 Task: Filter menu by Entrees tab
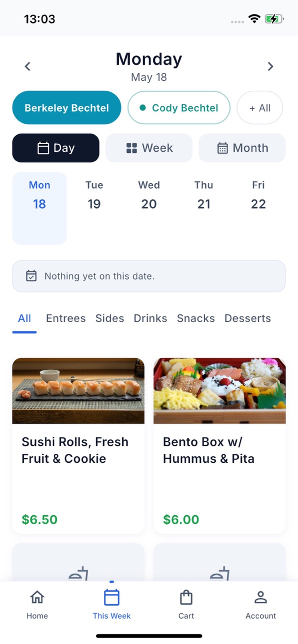[65, 319]
